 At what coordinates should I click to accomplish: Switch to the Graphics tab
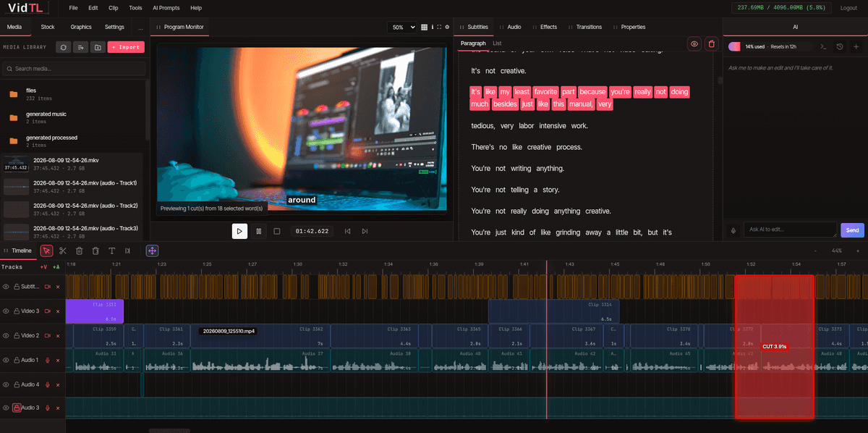pos(81,27)
